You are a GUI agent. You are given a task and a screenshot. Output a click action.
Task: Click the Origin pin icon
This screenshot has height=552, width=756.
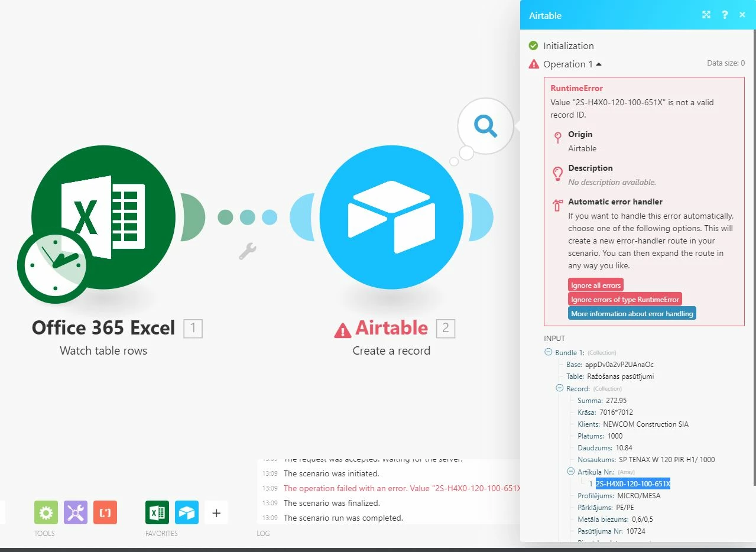pos(557,138)
